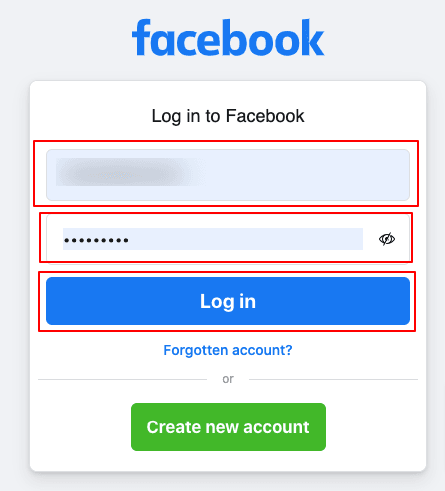Screen dimensions: 445x491
Task: Click the 'or' divider text
Action: 228,379
